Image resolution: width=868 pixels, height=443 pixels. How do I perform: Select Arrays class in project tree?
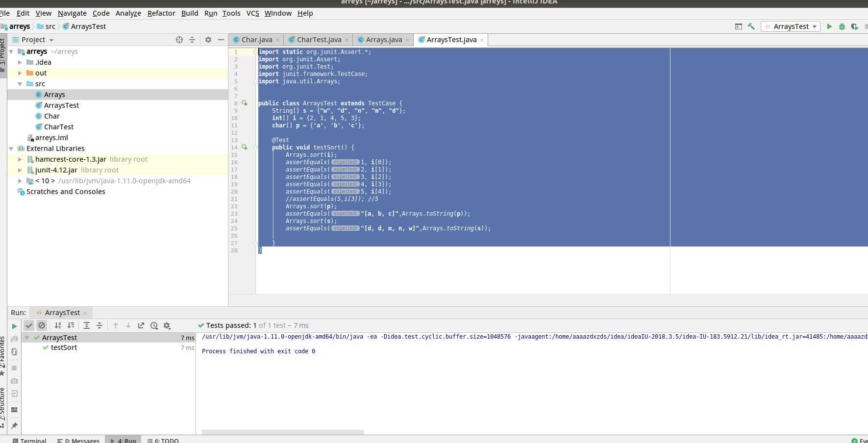click(54, 95)
